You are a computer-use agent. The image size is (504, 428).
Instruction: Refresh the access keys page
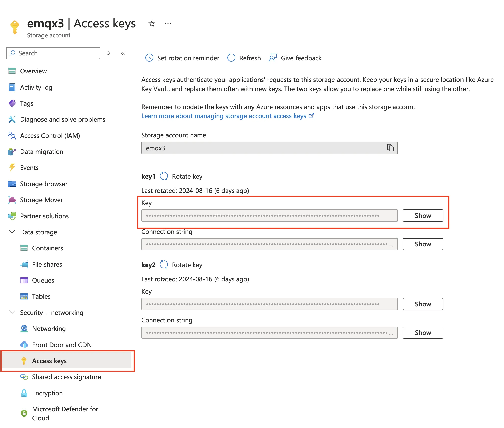click(x=243, y=58)
